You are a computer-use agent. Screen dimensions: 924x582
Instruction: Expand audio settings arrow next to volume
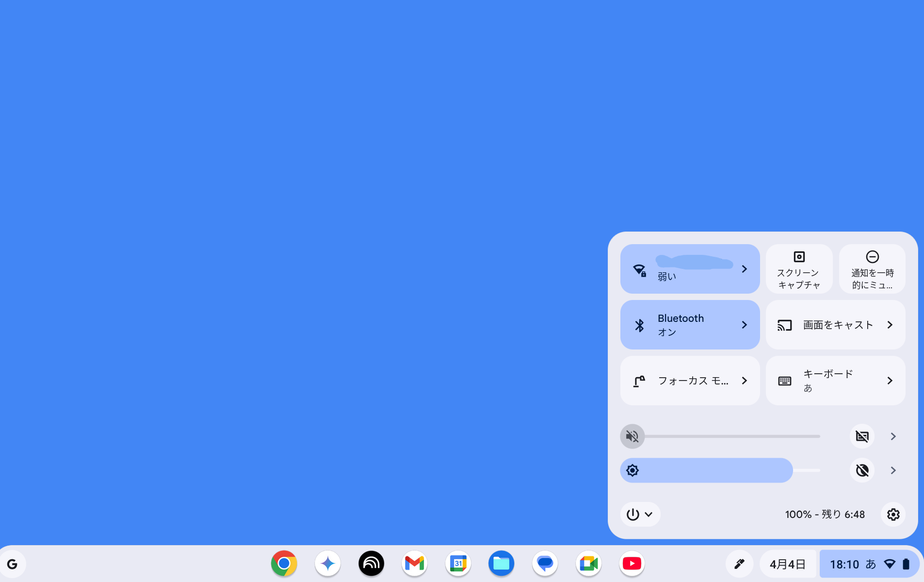tap(893, 436)
